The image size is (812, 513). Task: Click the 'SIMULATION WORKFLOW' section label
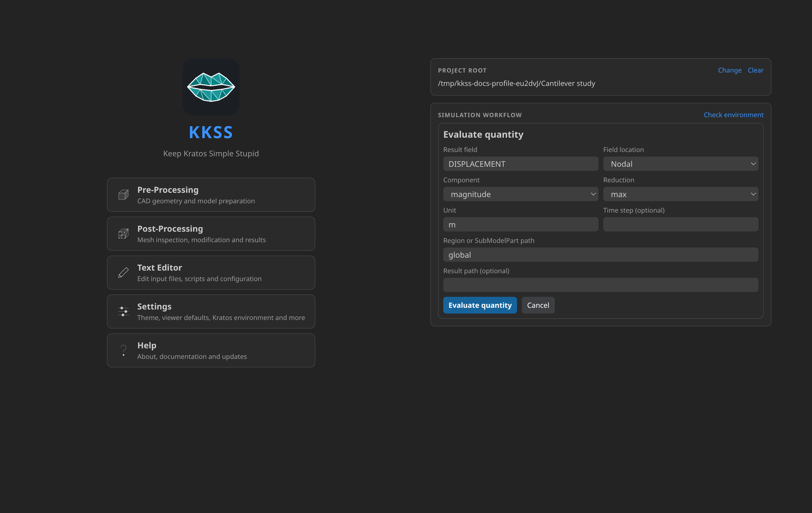pyautogui.click(x=480, y=115)
